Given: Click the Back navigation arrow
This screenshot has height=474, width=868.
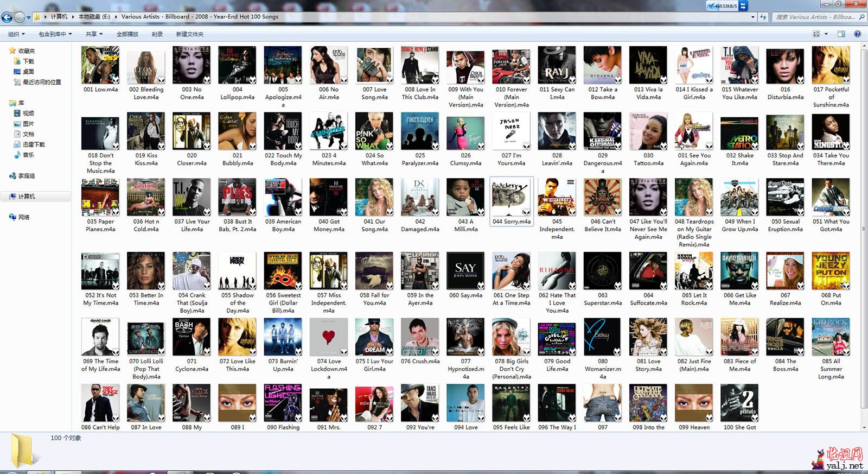Looking at the screenshot, I should point(7,17).
